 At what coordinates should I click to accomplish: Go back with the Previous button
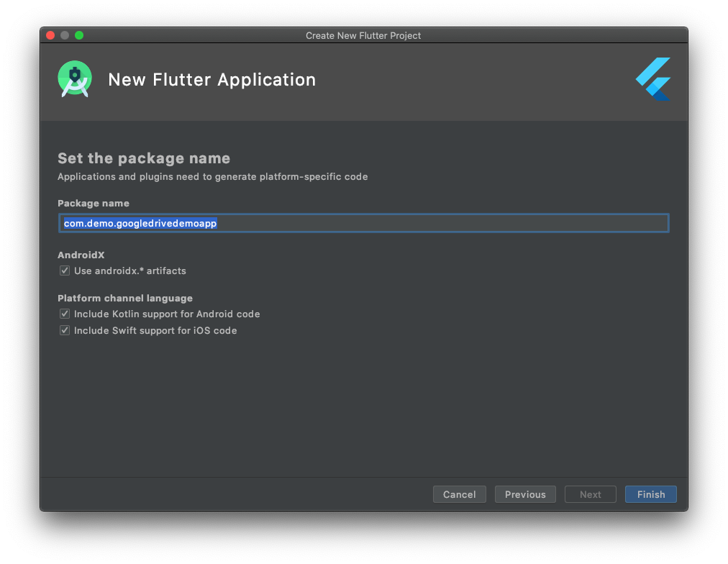click(525, 494)
